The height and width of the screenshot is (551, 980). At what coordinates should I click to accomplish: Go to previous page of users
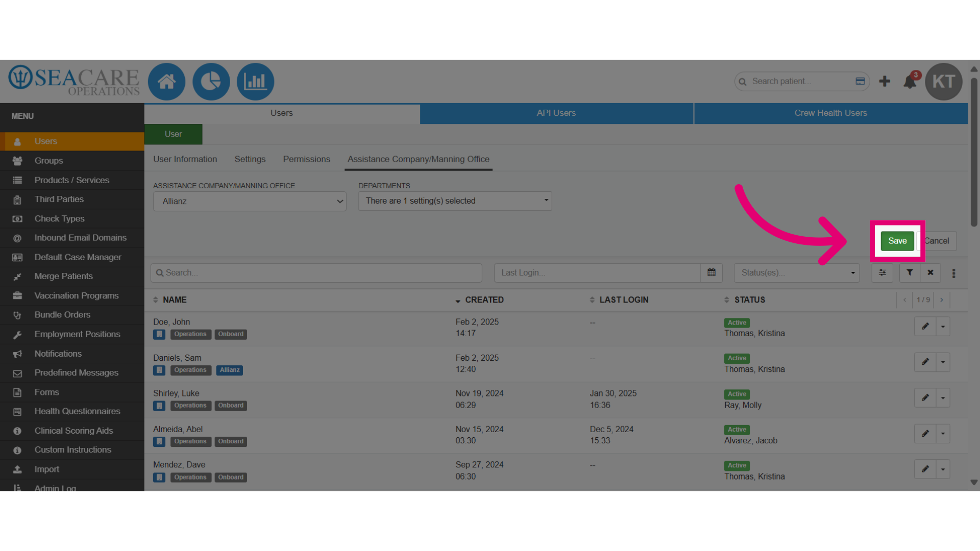pyautogui.click(x=904, y=300)
